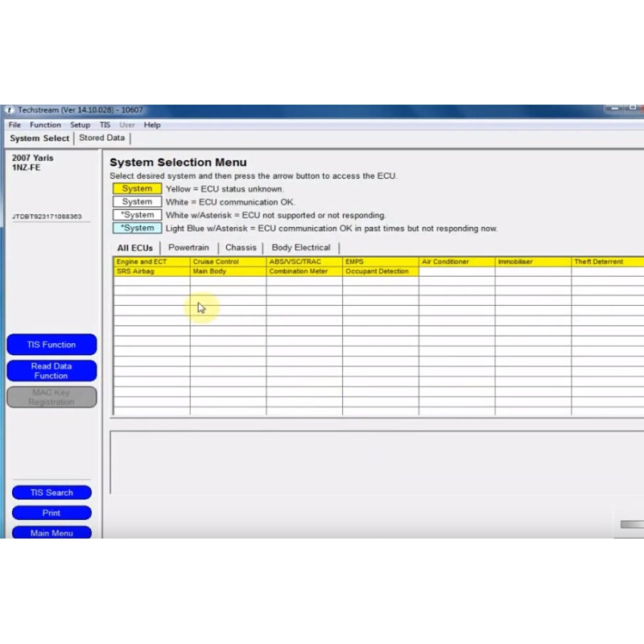Select Immobiliser system cell
Screen dimensions: 644x644
point(533,262)
